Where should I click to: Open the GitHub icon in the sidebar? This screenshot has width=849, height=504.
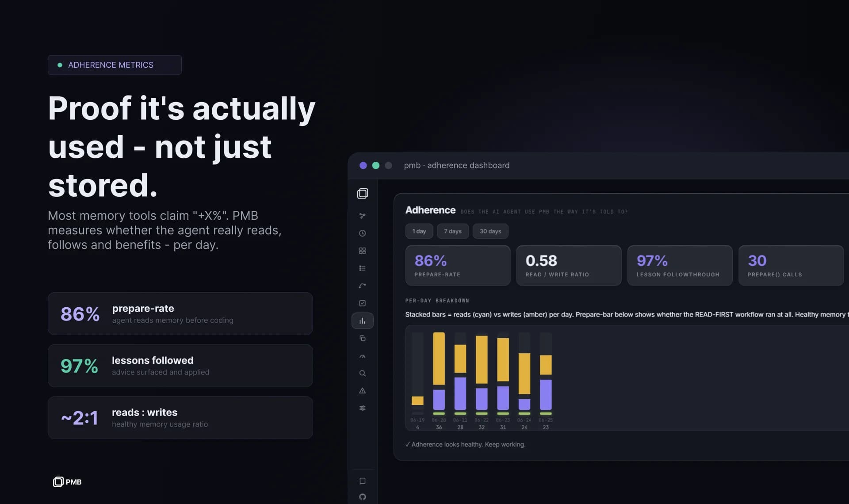click(363, 497)
